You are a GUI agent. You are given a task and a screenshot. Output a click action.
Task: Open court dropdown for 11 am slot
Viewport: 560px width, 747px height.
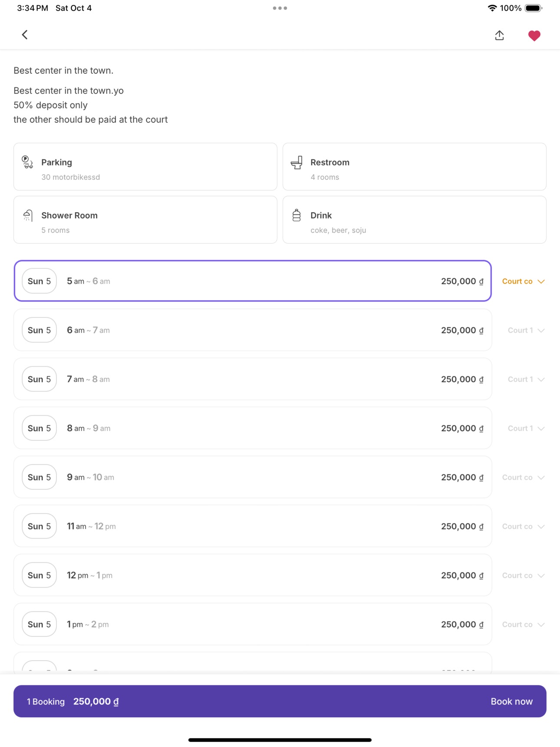tap(523, 527)
